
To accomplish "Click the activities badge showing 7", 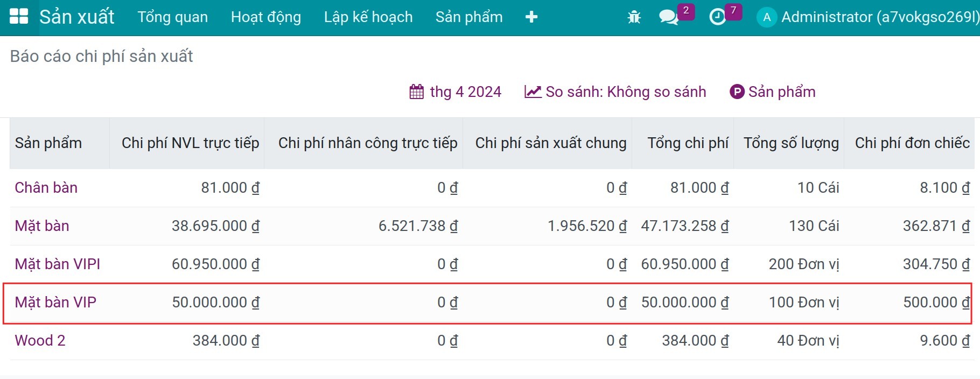I will point(733,11).
